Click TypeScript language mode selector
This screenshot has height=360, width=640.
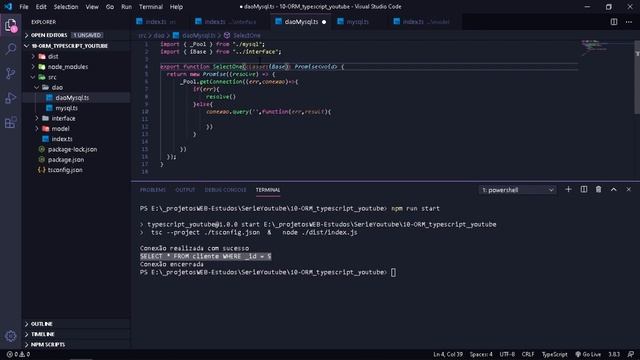pyautogui.click(x=554, y=354)
